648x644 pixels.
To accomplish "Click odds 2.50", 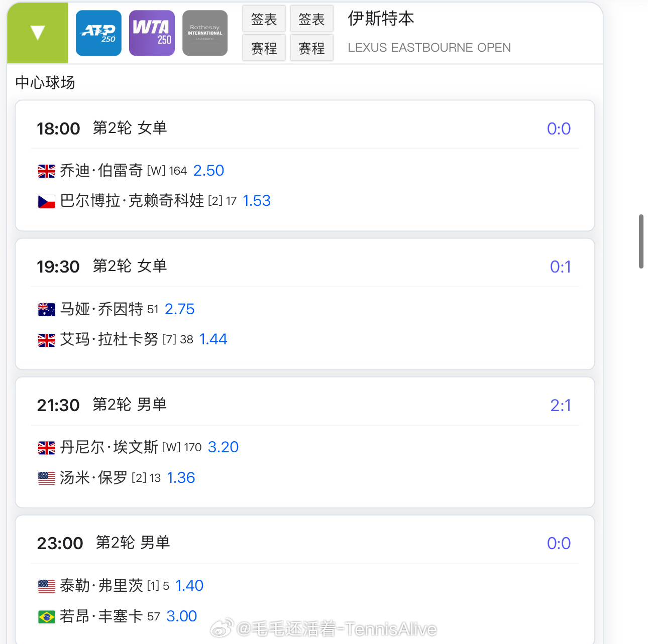I will tap(209, 171).
